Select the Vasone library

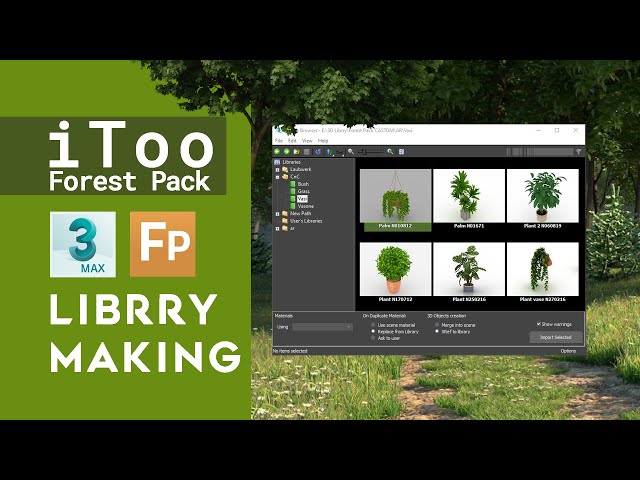[x=306, y=206]
